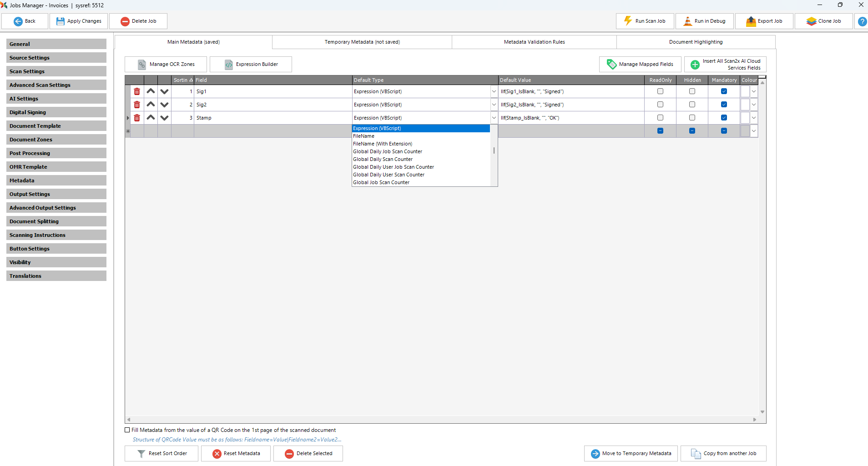Screen dimensions: 868x466
Task: Open Document Splitting section
Action: click(56, 221)
